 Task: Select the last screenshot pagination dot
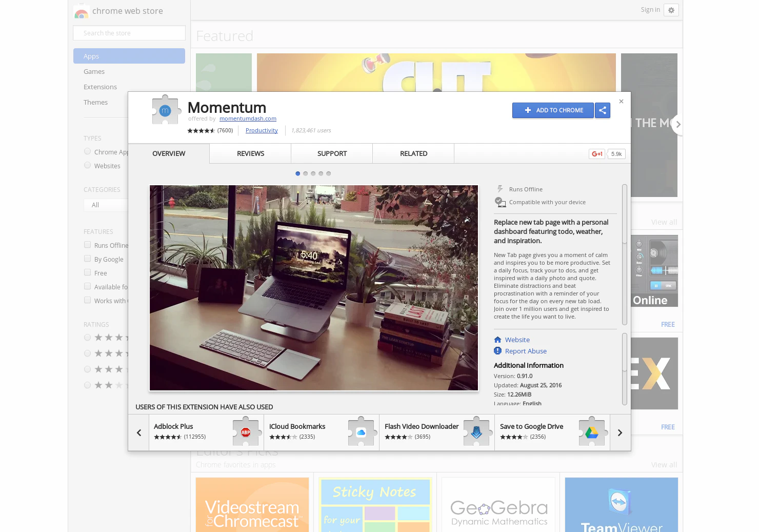pos(328,173)
